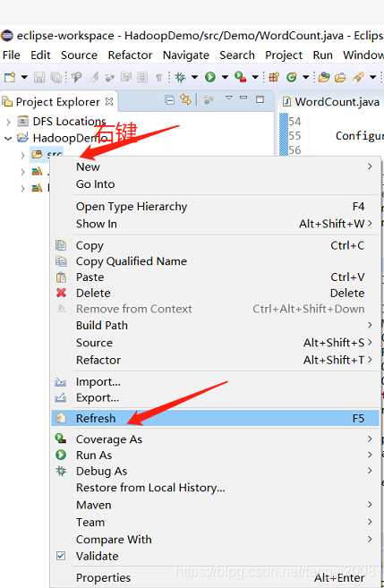Viewport: 384px width, 588px height.
Task: Click Restore from Local History...
Action: 215,488
